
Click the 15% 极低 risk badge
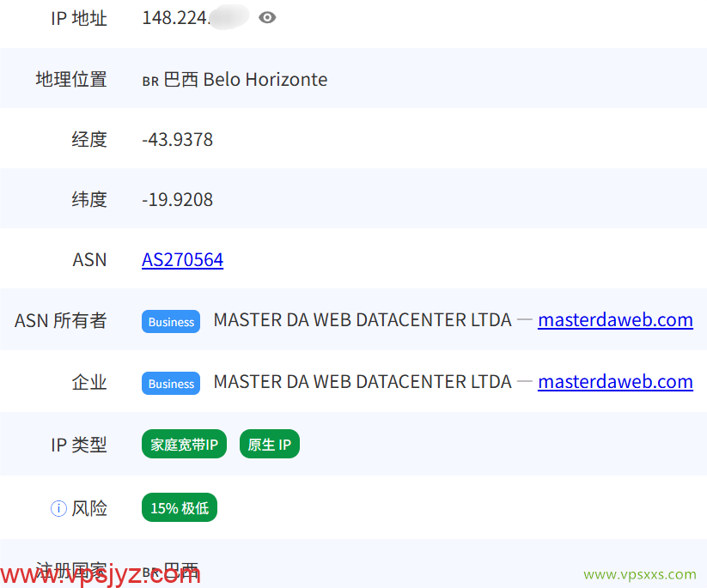click(179, 507)
